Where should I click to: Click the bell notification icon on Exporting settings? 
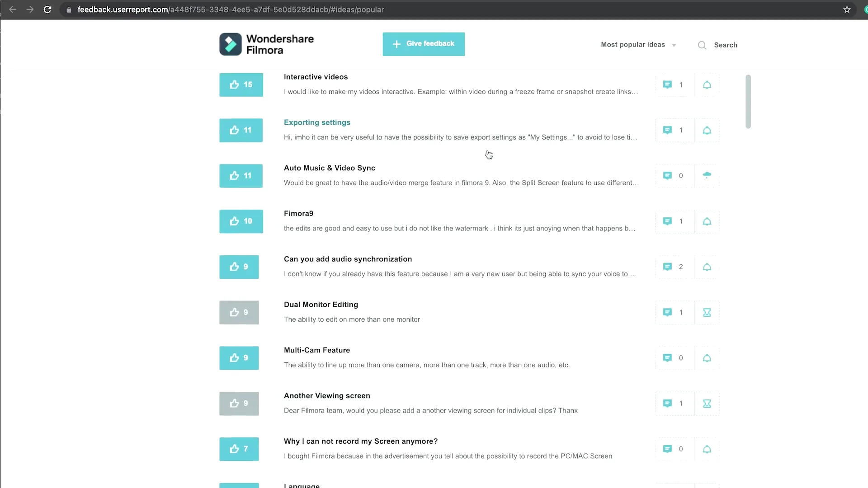pos(707,130)
